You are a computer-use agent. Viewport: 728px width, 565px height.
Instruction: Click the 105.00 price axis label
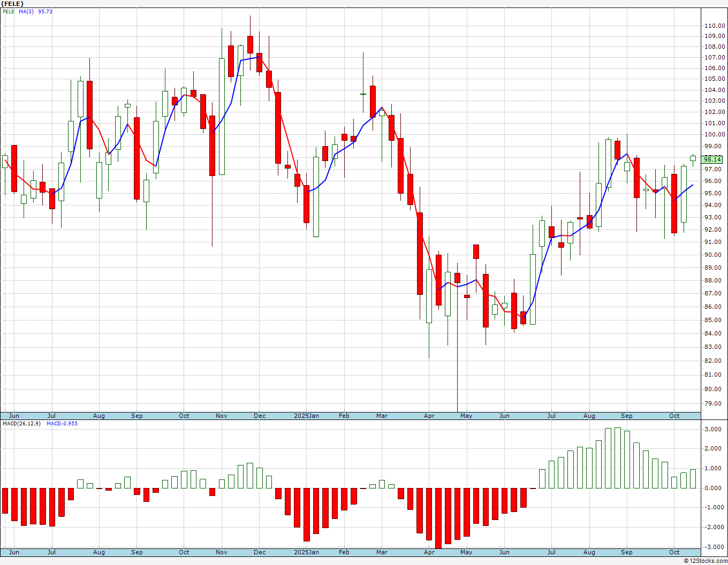tap(715, 79)
